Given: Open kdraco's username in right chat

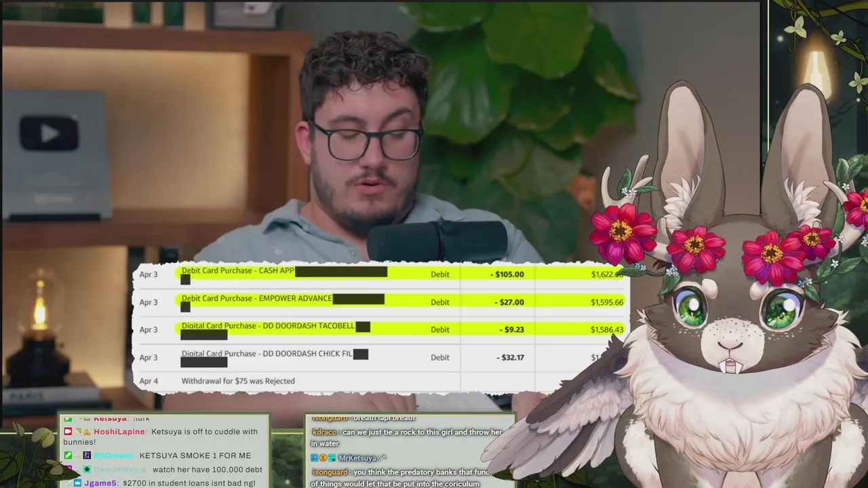Looking at the screenshot, I should [325, 432].
